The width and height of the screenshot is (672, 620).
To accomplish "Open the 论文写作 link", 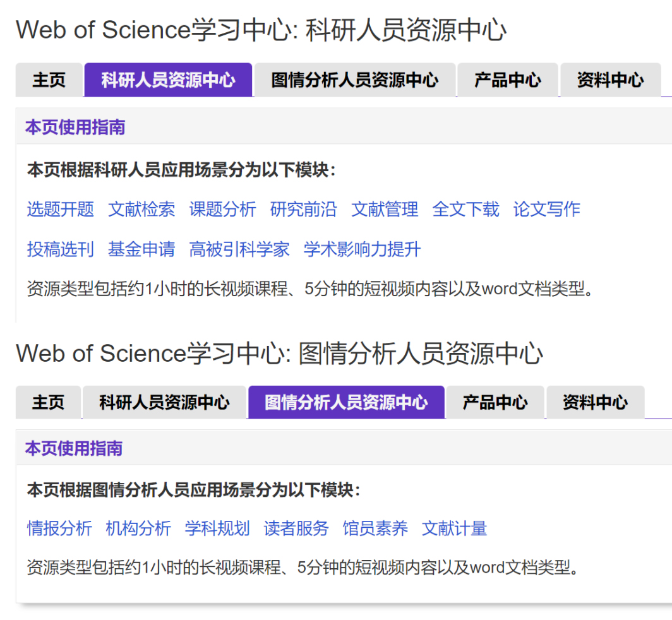I will (x=546, y=210).
